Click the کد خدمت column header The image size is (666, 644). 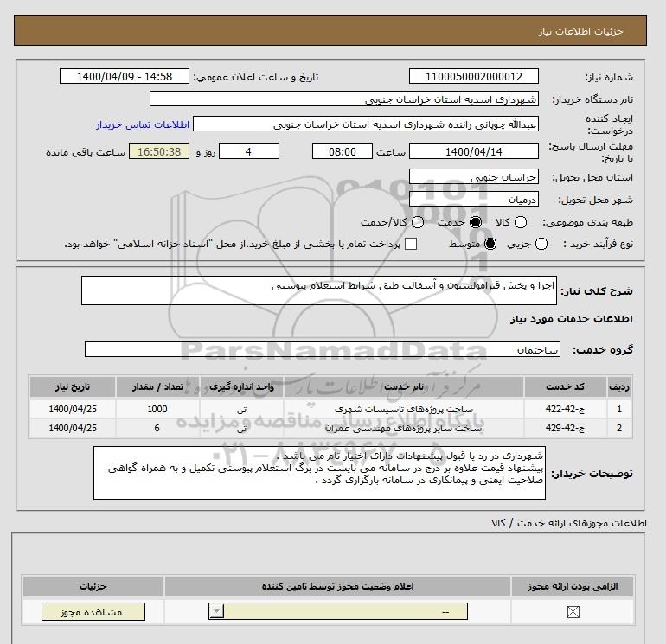565,386
